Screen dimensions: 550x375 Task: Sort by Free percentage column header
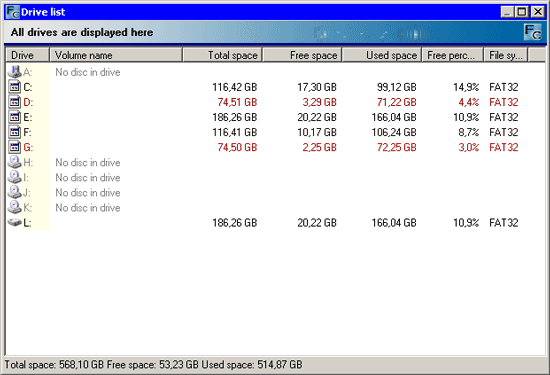tap(452, 55)
